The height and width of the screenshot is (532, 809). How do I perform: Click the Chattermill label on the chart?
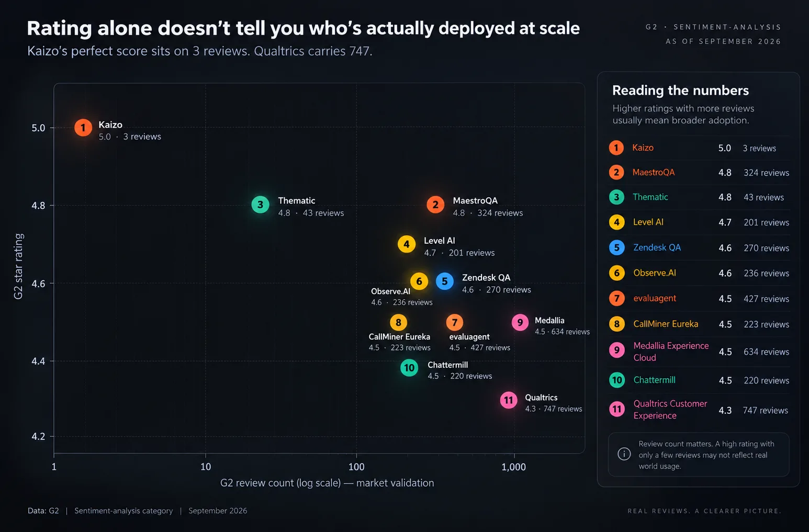448,365
